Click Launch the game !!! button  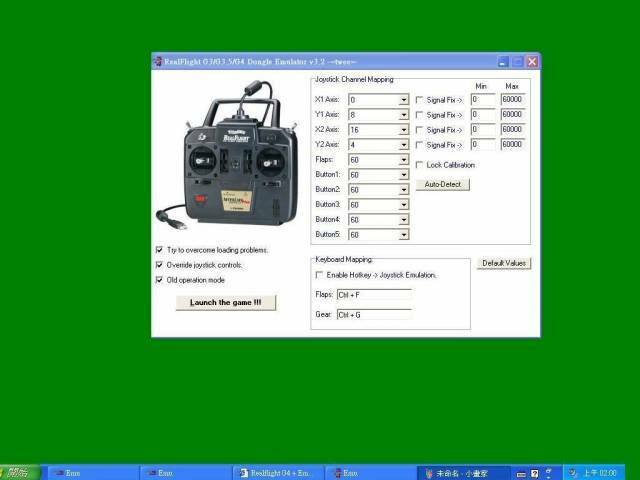click(226, 303)
